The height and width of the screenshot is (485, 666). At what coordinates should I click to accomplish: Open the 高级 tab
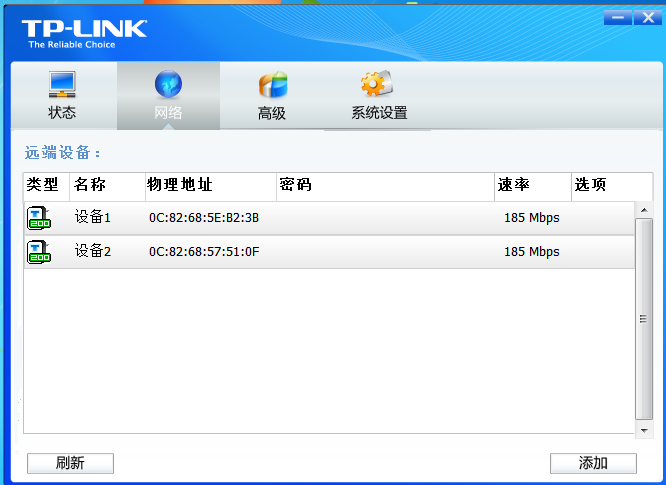(x=272, y=112)
